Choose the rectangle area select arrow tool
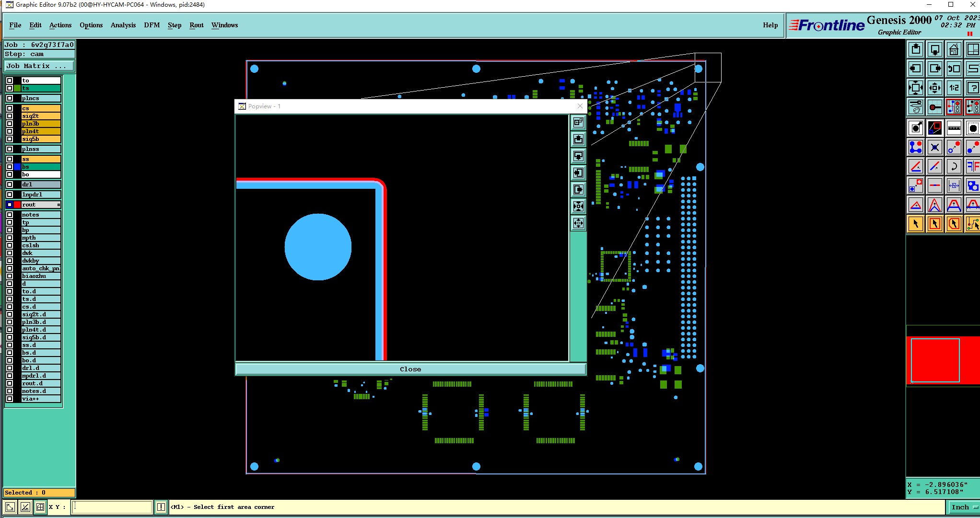Image resolution: width=980 pixels, height=518 pixels. click(935, 224)
